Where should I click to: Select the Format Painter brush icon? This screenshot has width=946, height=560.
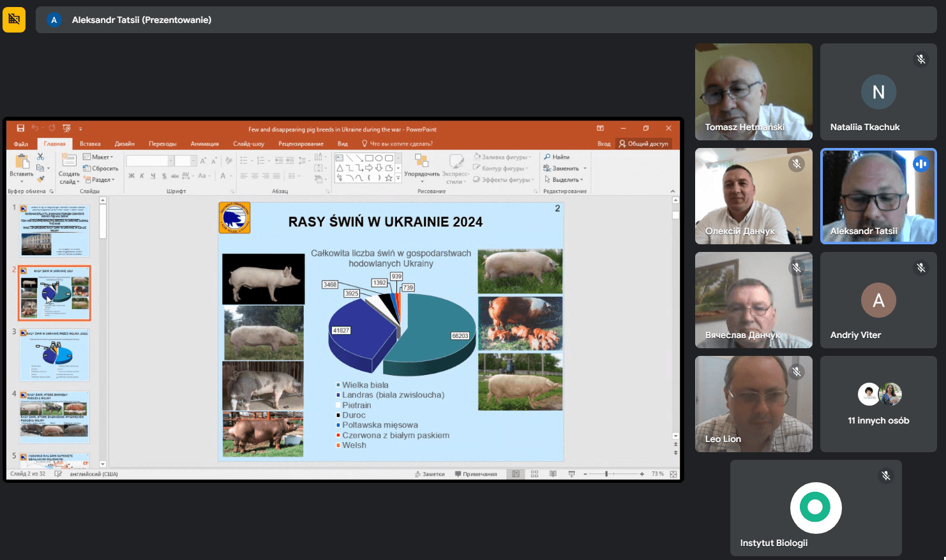40,179
